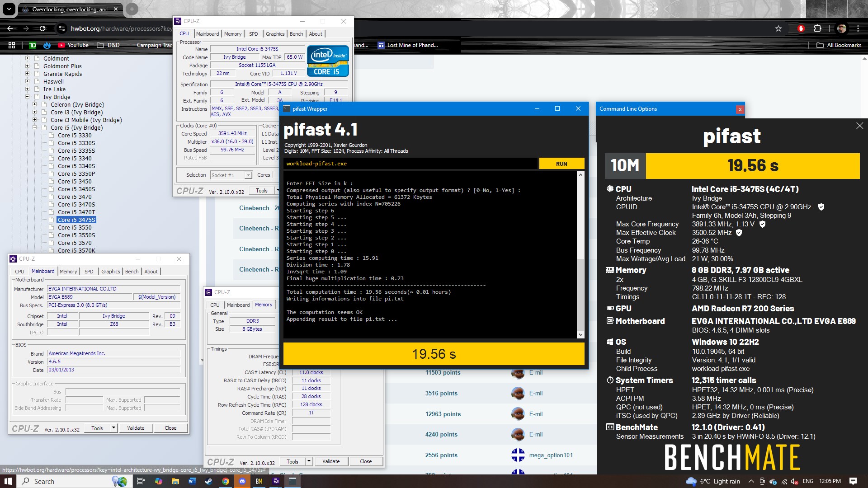
Task: Open the 11503 points result link
Action: (x=443, y=372)
